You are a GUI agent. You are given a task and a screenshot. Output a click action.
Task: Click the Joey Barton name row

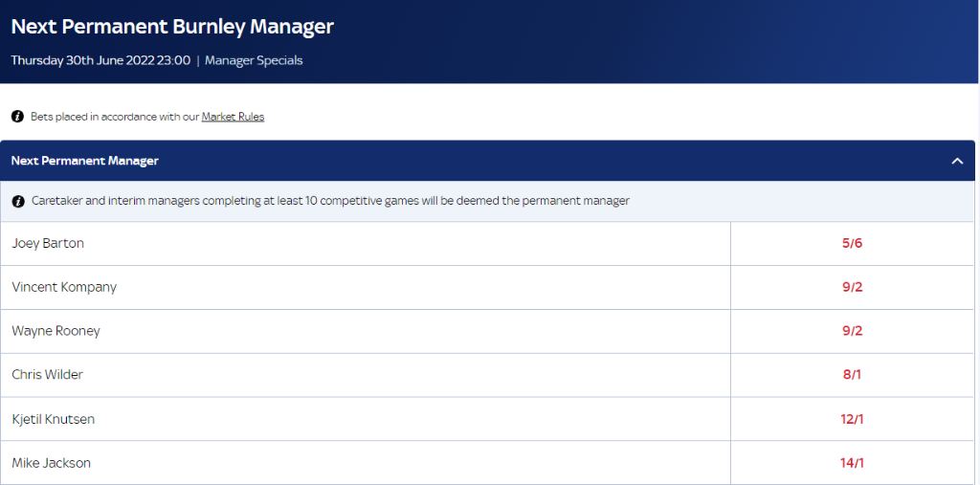point(366,243)
